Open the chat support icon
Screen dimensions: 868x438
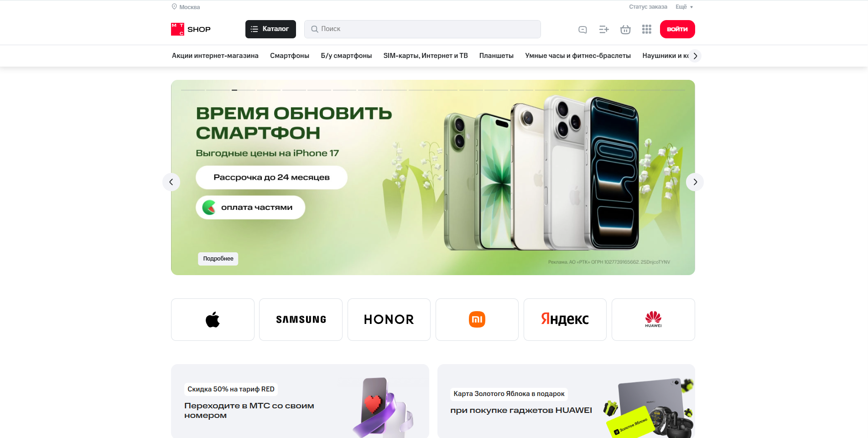582,30
